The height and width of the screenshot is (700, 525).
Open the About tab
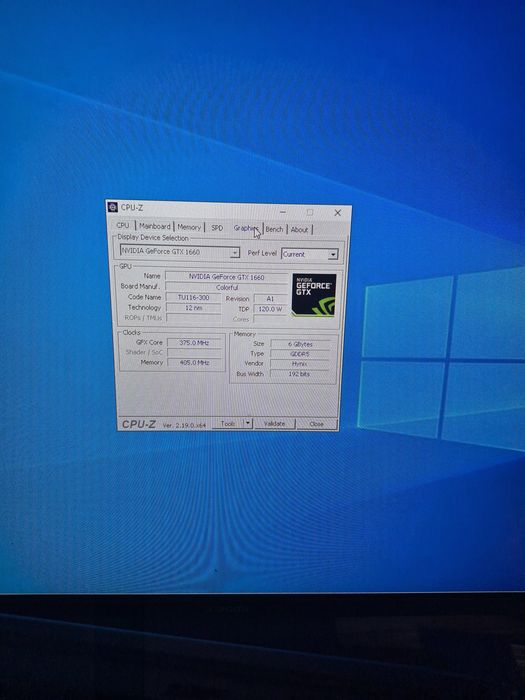[x=300, y=230]
